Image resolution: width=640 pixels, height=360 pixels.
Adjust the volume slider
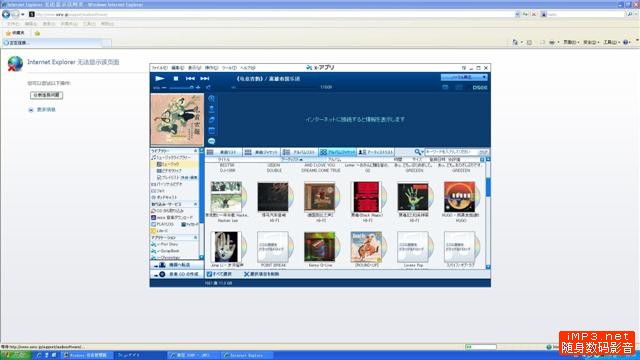[x=181, y=87]
